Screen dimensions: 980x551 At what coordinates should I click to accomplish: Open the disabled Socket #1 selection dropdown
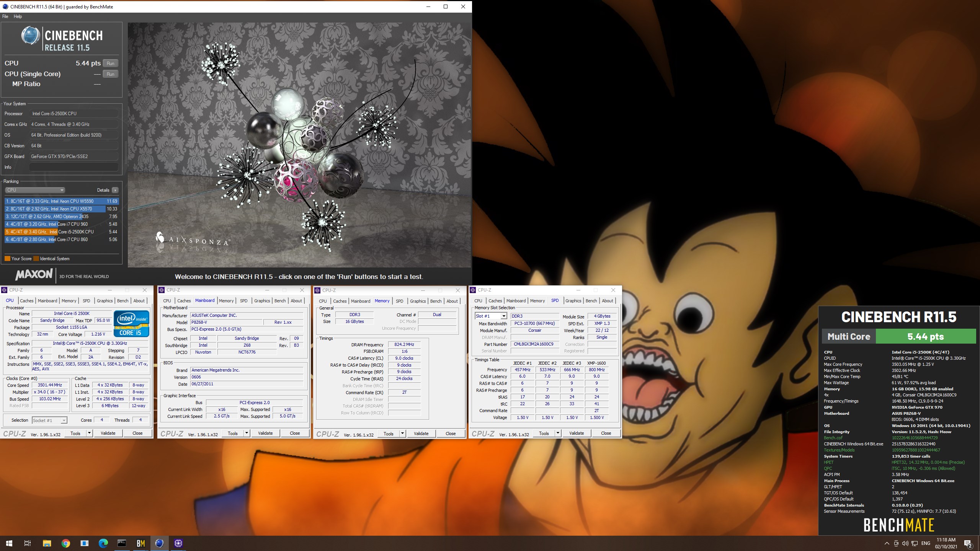(50, 420)
